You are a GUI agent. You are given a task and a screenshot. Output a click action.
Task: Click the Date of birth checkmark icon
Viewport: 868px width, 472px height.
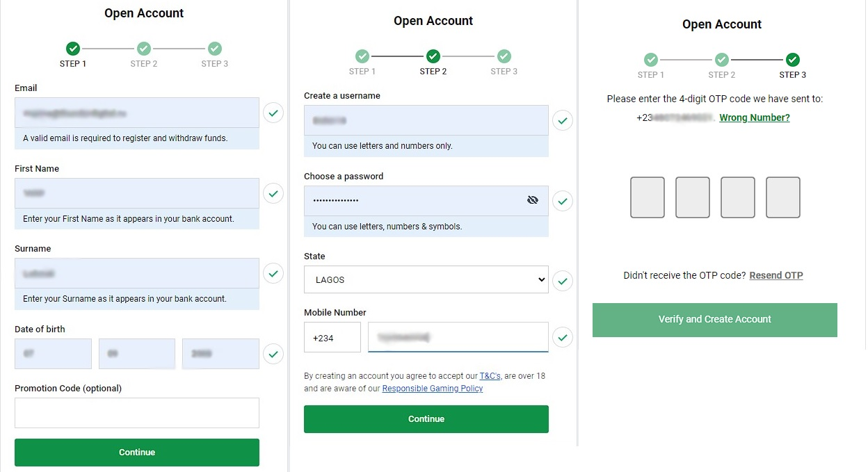(273, 354)
